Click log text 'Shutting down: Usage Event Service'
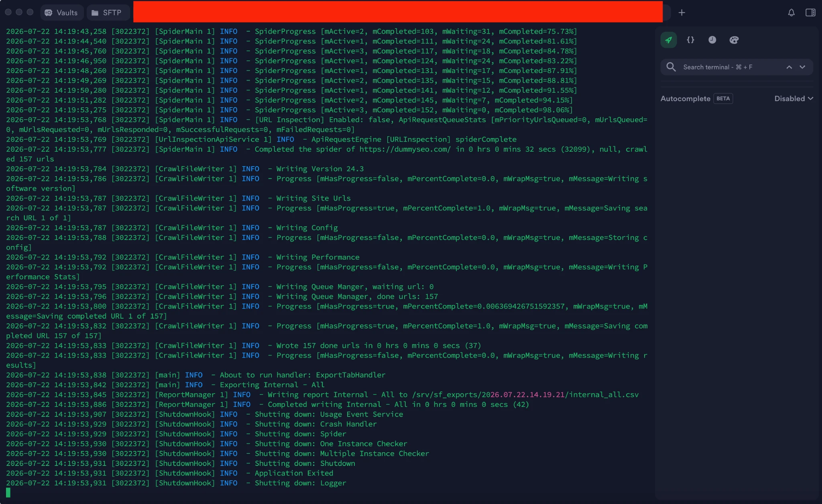This screenshot has width=822, height=504. click(x=329, y=415)
